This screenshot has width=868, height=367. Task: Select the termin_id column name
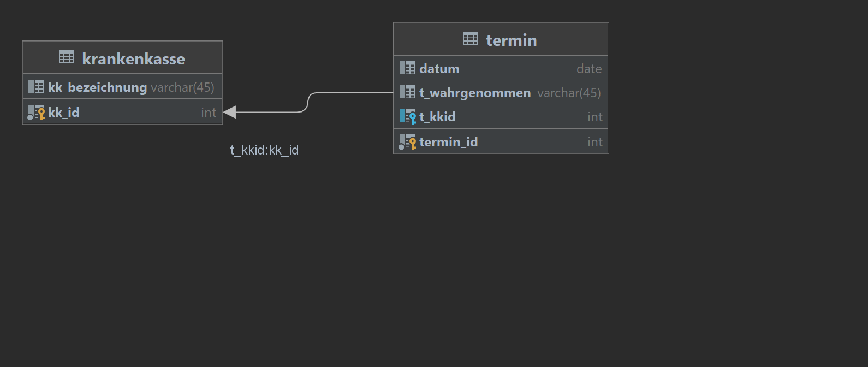(449, 142)
